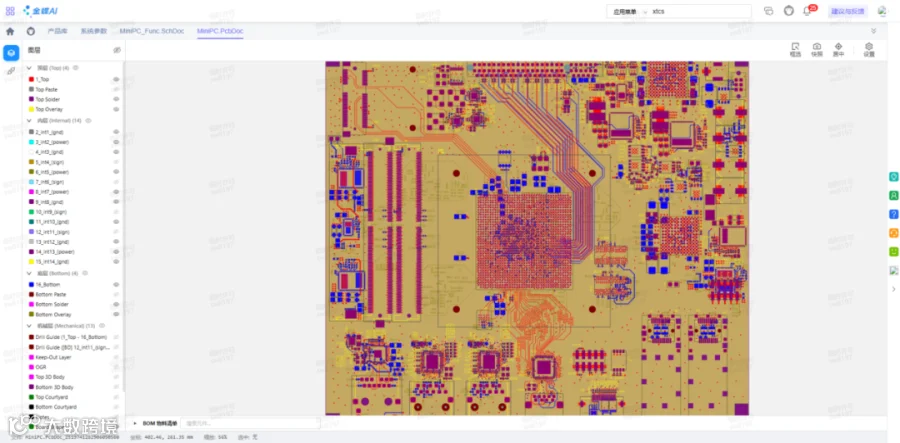Open the chat messages icon in header

769,11
